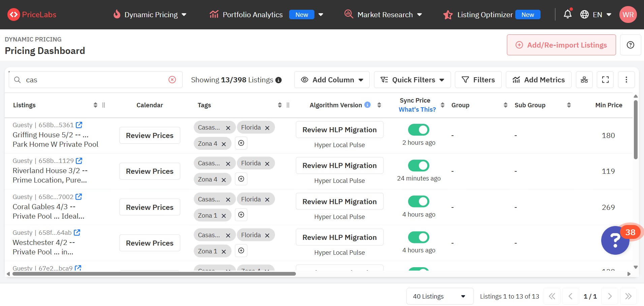This screenshot has height=306, width=644.
Task: Open the Quick Filters dropdown
Action: 412,80
